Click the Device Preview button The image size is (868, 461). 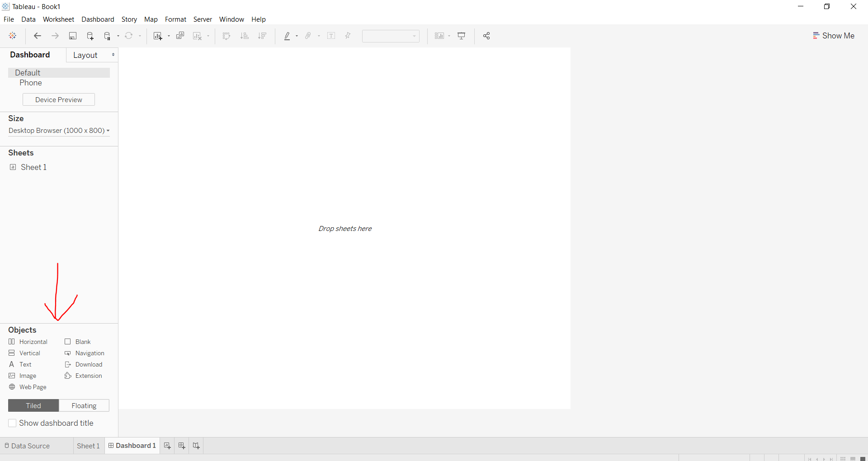(x=59, y=99)
